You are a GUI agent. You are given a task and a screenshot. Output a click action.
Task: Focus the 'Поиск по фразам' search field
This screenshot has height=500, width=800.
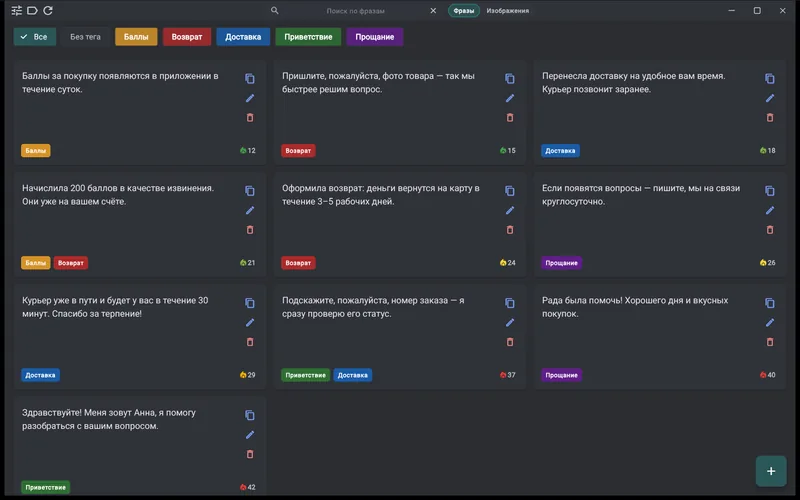point(355,11)
